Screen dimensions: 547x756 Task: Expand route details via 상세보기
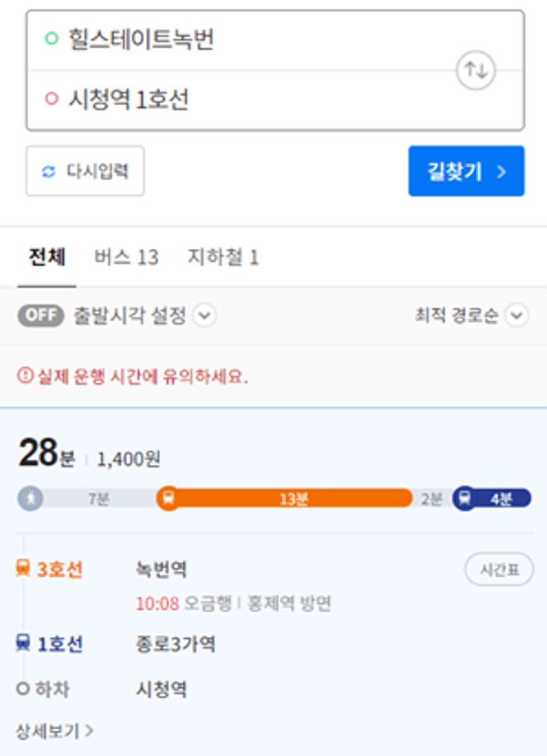coord(54,732)
